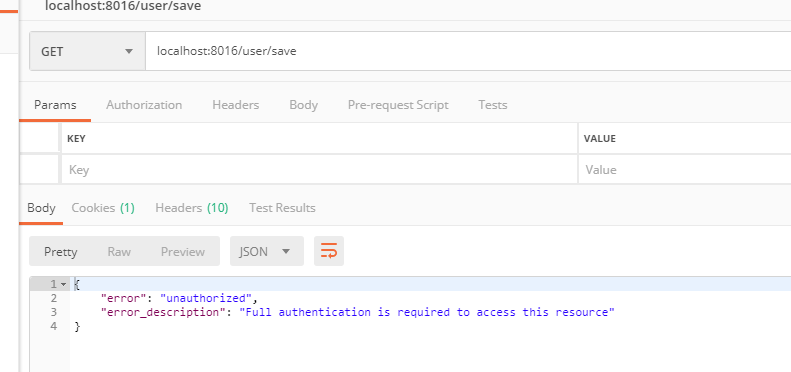Toggle the word wrap icon button
This screenshot has height=372, width=791.
329,251
